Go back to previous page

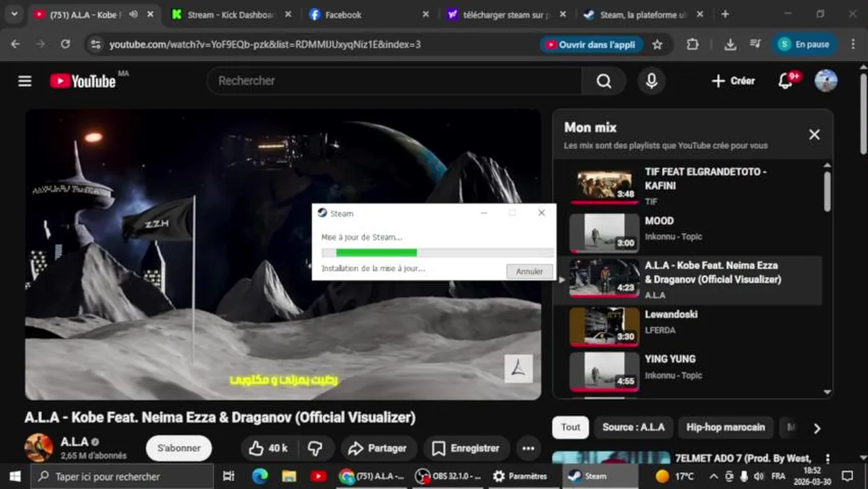tap(15, 44)
